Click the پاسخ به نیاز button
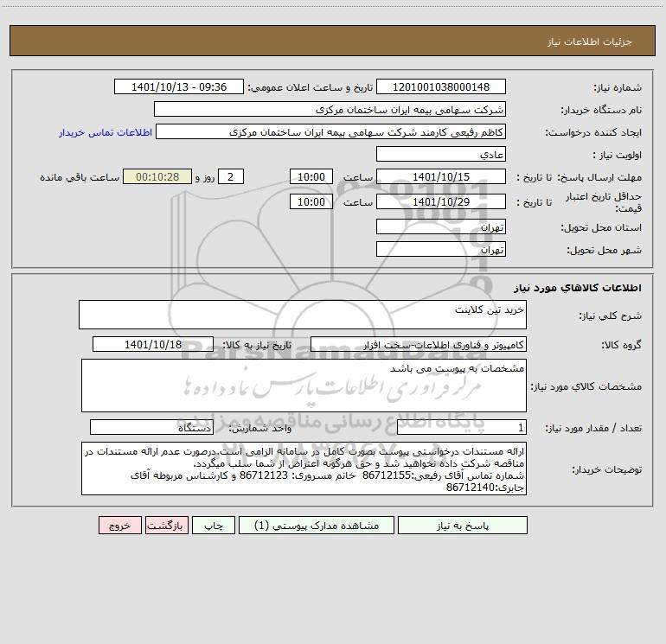 pyautogui.click(x=463, y=526)
